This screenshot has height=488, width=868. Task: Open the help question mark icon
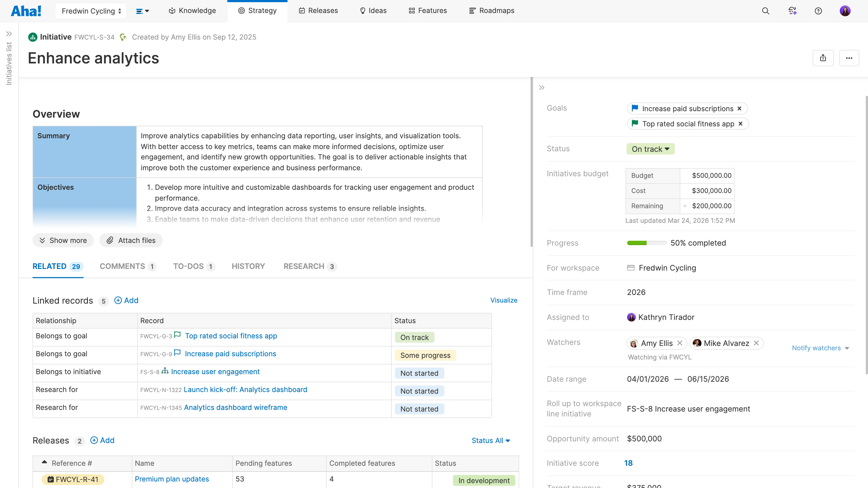tap(818, 11)
